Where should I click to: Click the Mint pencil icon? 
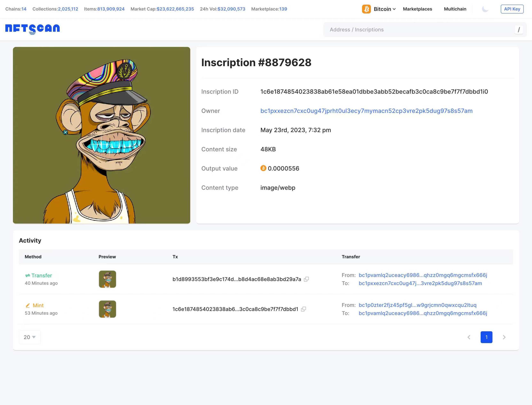[x=28, y=305]
